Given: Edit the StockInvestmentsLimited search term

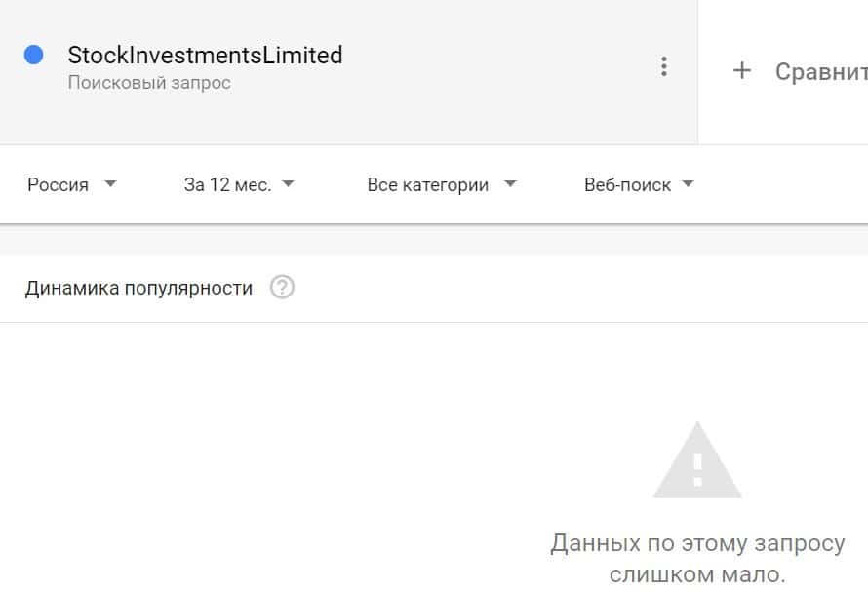Looking at the screenshot, I should point(205,56).
